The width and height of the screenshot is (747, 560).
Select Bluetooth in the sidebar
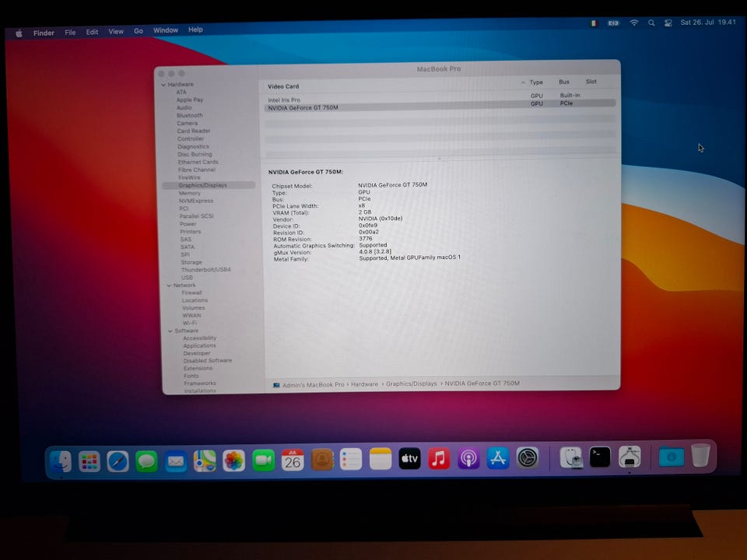190,115
